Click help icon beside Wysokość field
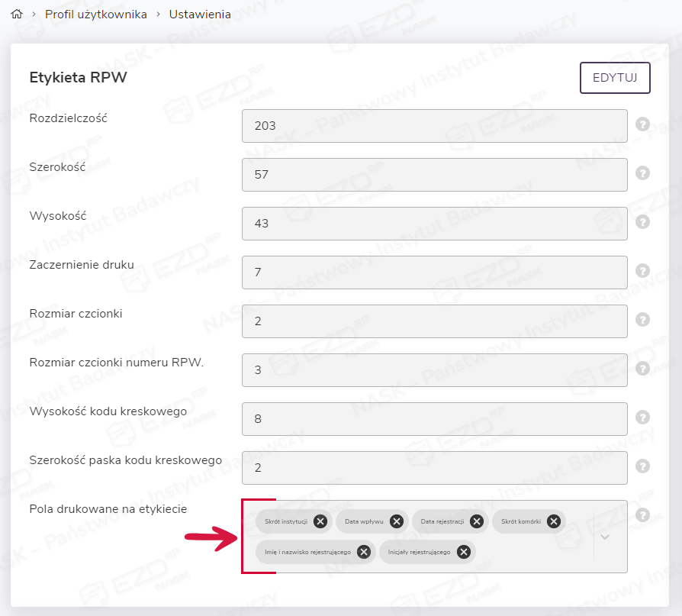Screen dimensions: 682x616 coord(642,222)
